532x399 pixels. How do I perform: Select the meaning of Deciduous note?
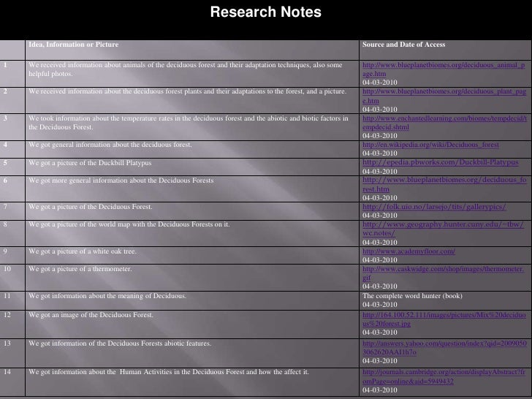tap(107, 296)
